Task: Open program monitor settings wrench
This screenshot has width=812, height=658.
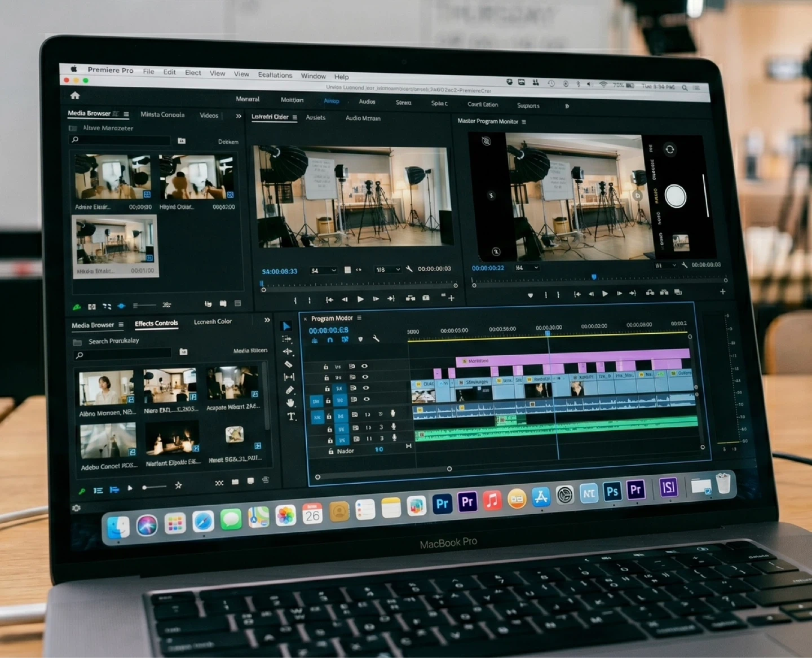Action: 684,264
